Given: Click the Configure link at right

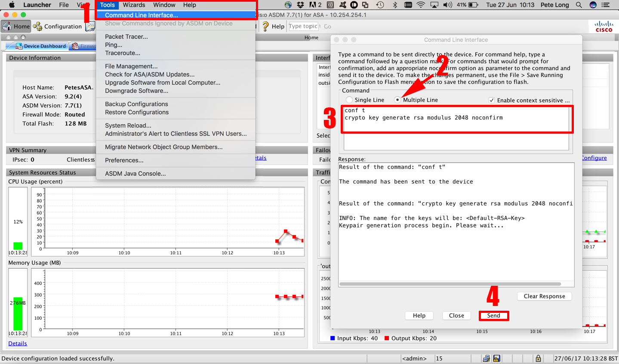Looking at the screenshot, I should click(x=594, y=158).
